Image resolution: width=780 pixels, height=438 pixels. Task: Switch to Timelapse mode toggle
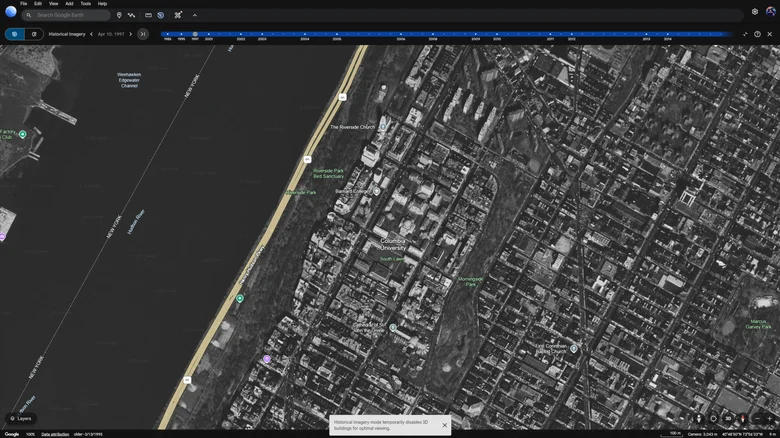[x=34, y=34]
